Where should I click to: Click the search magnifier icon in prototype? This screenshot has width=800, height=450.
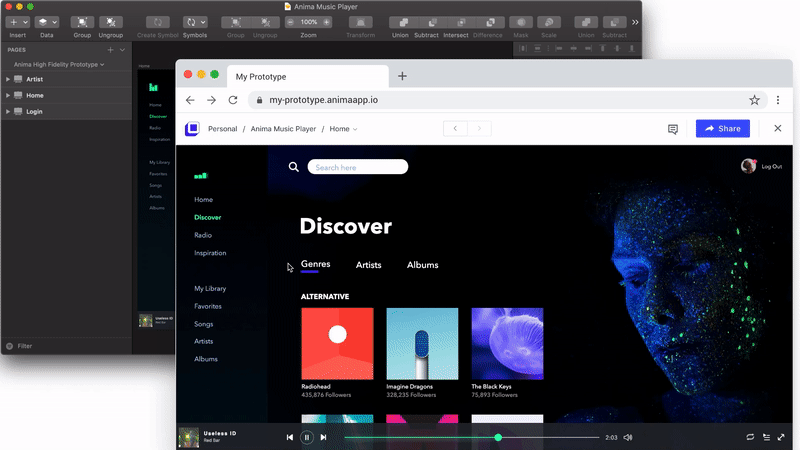point(293,167)
